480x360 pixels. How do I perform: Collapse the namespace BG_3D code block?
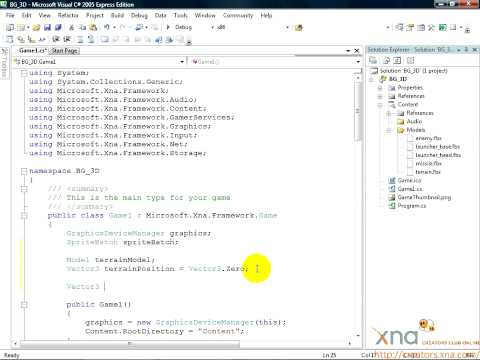pos(24,171)
